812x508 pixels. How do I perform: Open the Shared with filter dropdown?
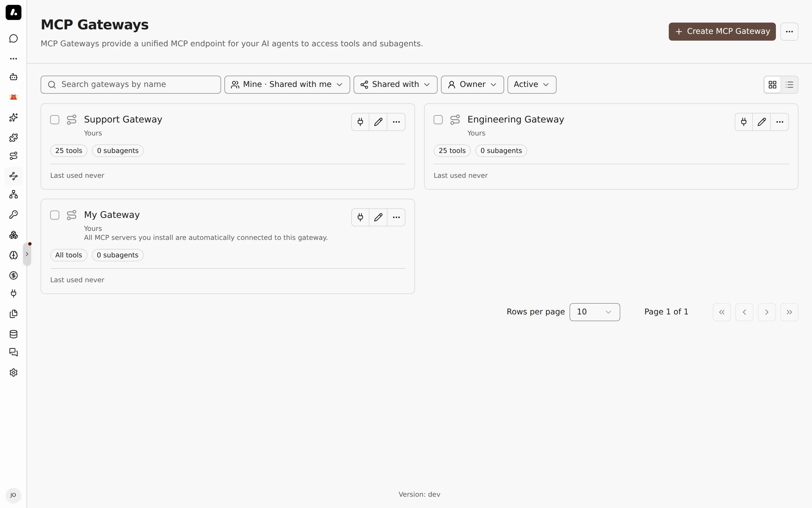395,85
